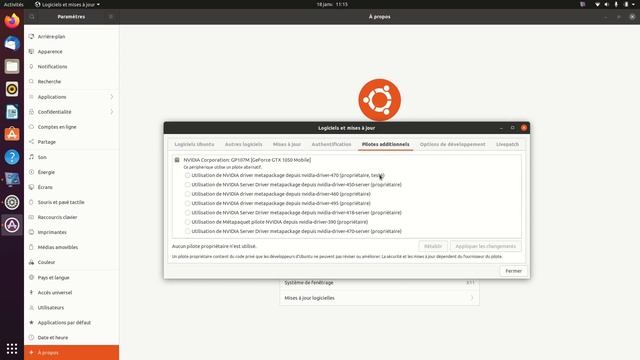Open the Son settings
Screen dimensions: 640x360
click(71, 157)
